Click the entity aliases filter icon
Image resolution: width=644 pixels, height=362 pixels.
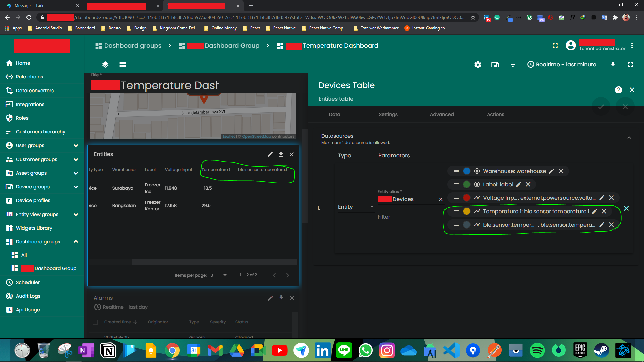[x=513, y=64]
